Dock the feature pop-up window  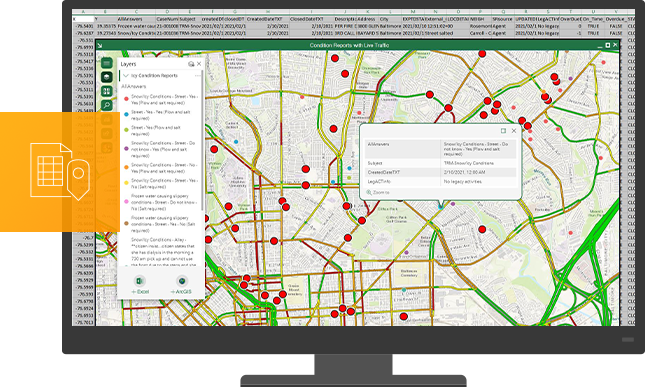click(x=503, y=131)
